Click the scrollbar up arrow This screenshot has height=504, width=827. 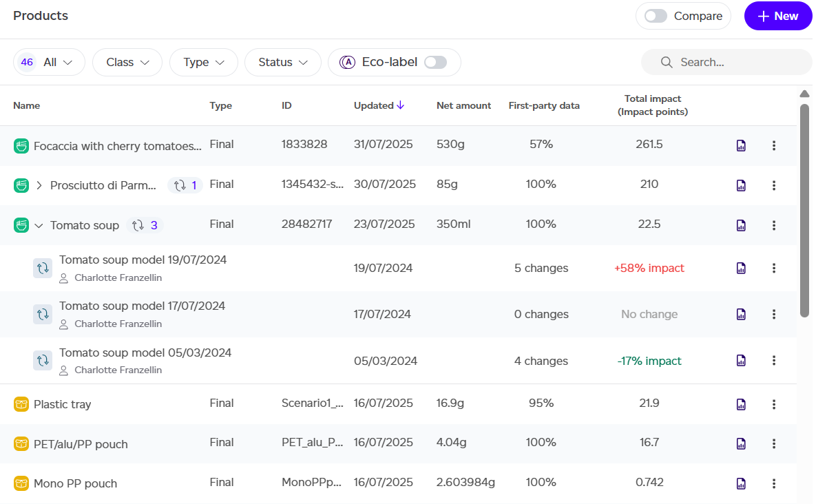(804, 94)
